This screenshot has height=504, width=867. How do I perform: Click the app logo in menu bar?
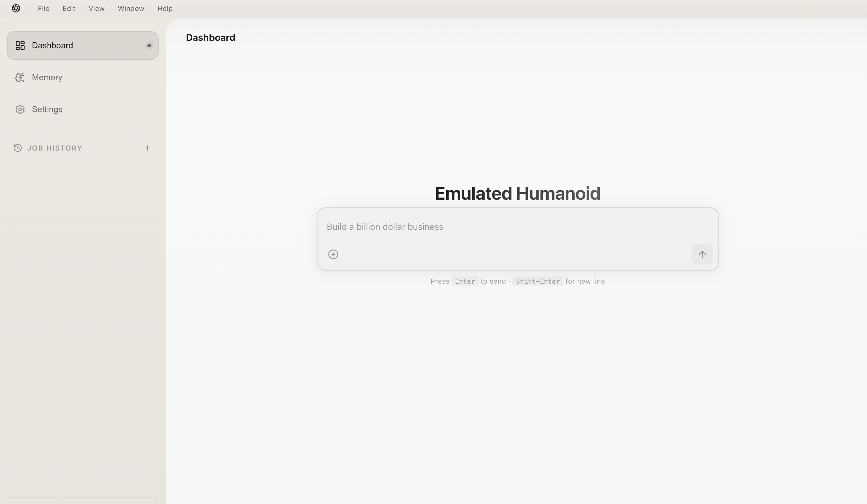(16, 8)
